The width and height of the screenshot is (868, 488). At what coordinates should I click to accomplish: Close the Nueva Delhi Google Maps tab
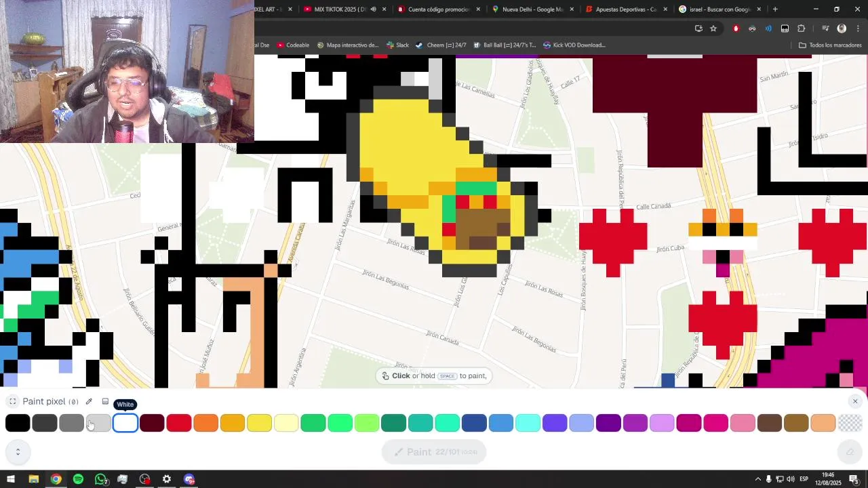tap(572, 9)
